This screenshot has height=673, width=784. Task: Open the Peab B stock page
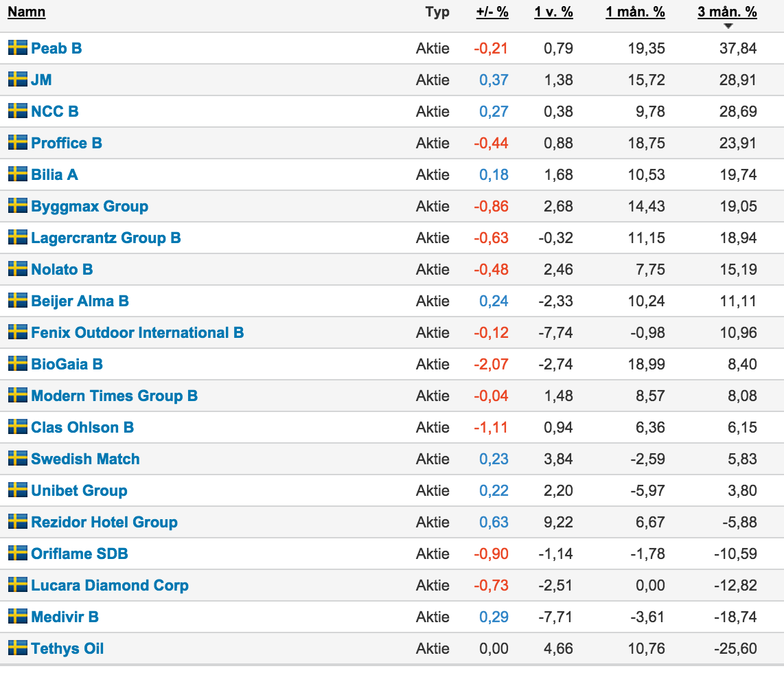[x=56, y=48]
